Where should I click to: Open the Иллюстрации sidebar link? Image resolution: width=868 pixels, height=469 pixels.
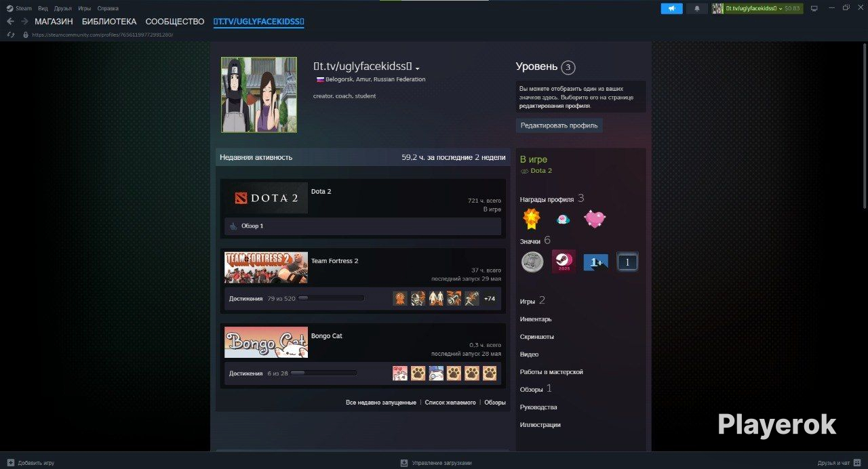(x=540, y=425)
